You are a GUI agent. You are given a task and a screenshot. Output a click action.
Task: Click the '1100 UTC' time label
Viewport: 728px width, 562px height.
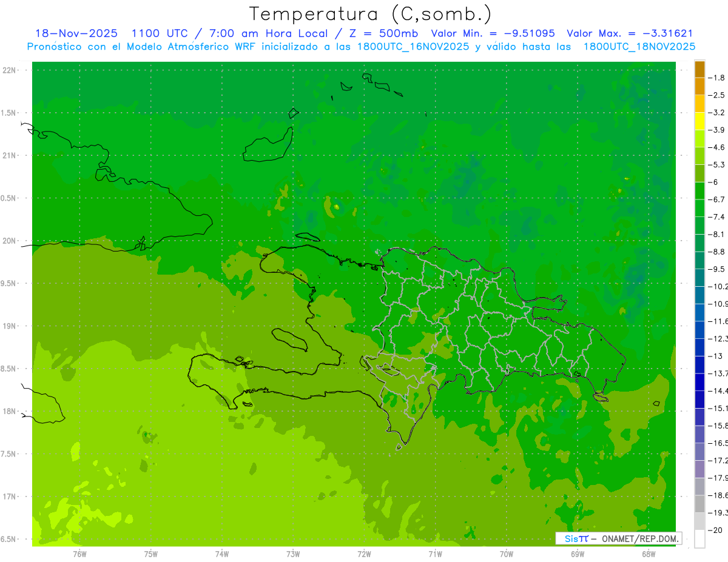(161, 33)
